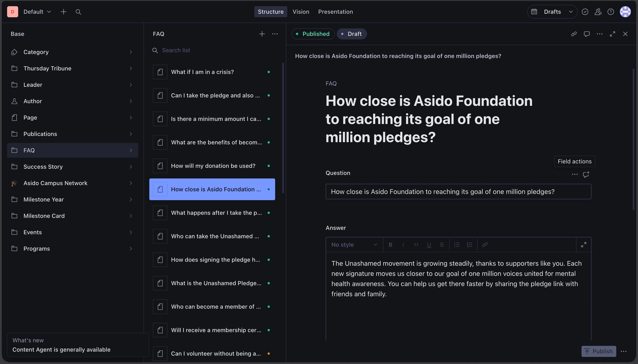Open the help question mark icon
The image size is (638, 364).
coord(611,12)
